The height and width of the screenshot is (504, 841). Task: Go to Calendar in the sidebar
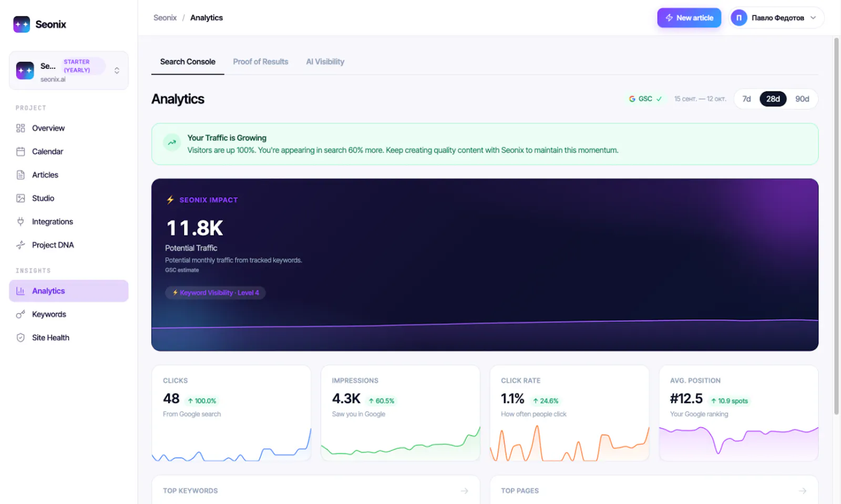(68, 151)
